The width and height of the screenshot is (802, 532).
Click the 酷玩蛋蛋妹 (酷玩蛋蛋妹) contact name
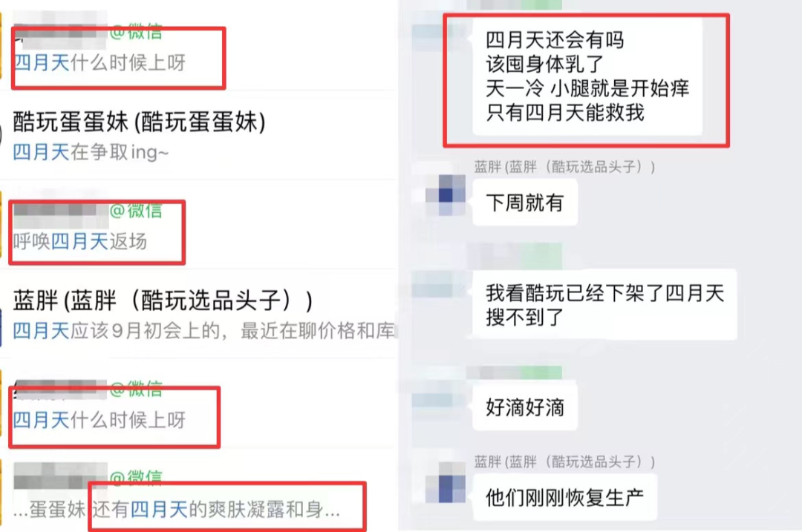[139, 122]
